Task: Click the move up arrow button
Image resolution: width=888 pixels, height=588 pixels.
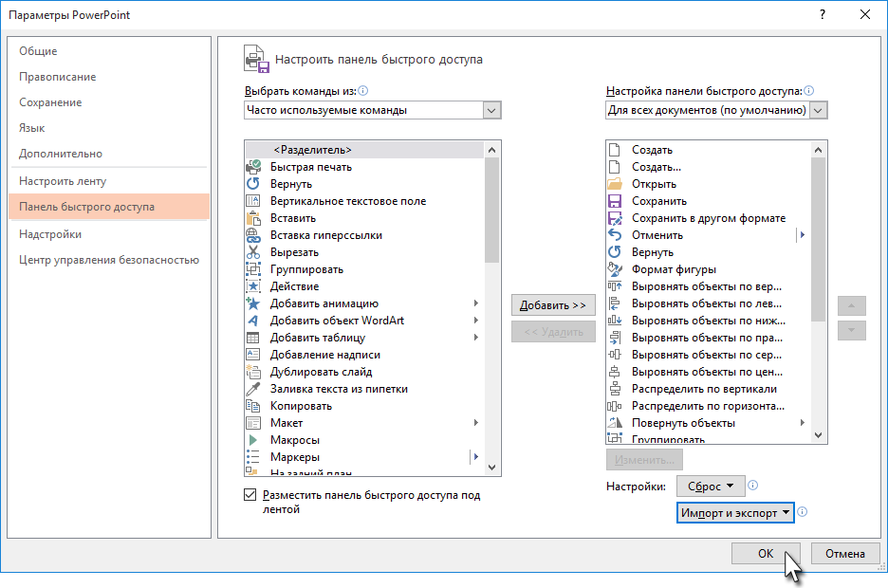Action: click(x=851, y=305)
